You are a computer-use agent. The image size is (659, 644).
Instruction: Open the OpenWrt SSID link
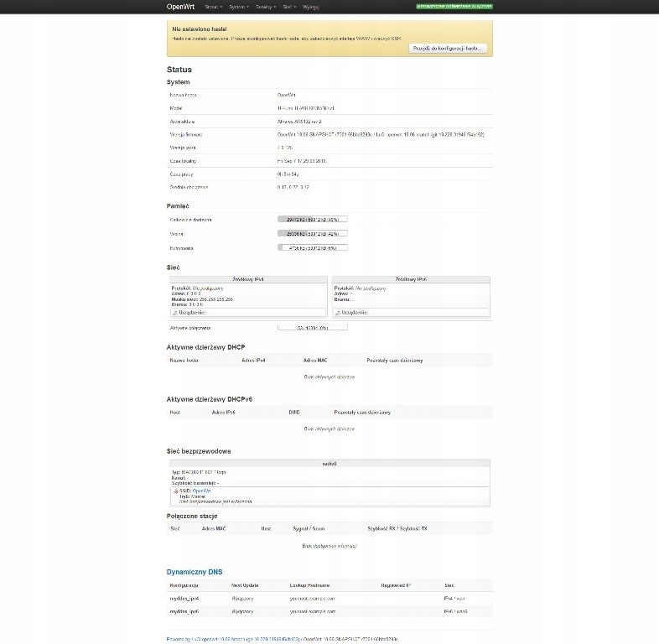(x=201, y=491)
